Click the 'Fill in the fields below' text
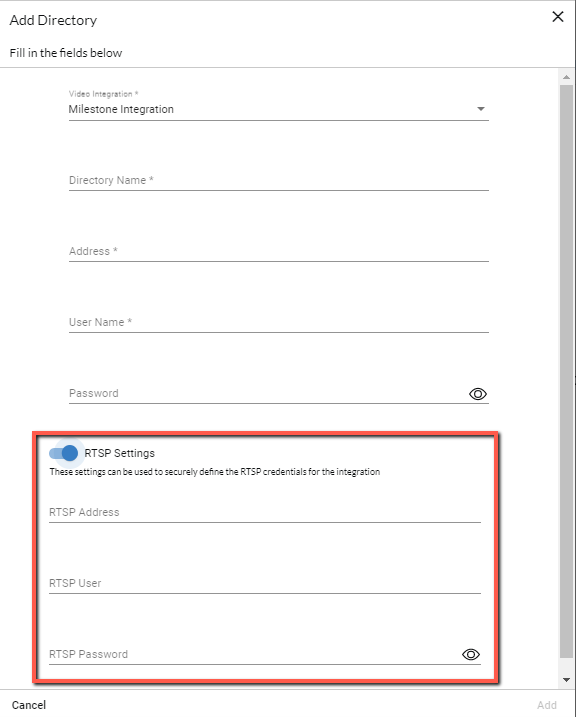Viewport: 576px width, 717px height. click(66, 53)
